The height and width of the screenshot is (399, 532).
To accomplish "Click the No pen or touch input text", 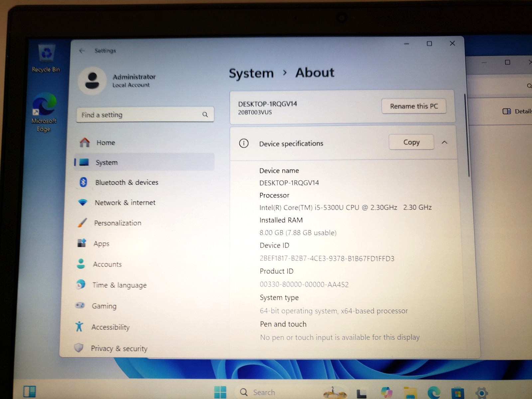I will [340, 337].
